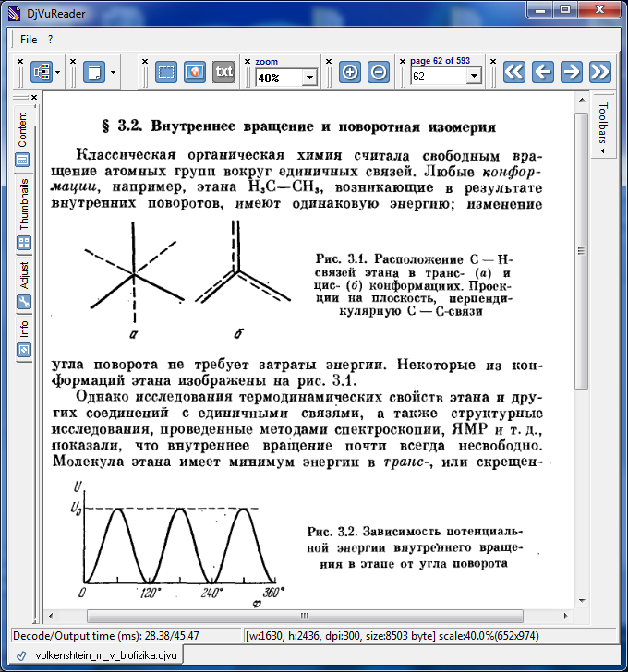Click the 'Decode/Output time (ms): 28.38/45.47' status text
Image resolution: width=628 pixels, height=672 pixels.
pyautogui.click(x=106, y=636)
